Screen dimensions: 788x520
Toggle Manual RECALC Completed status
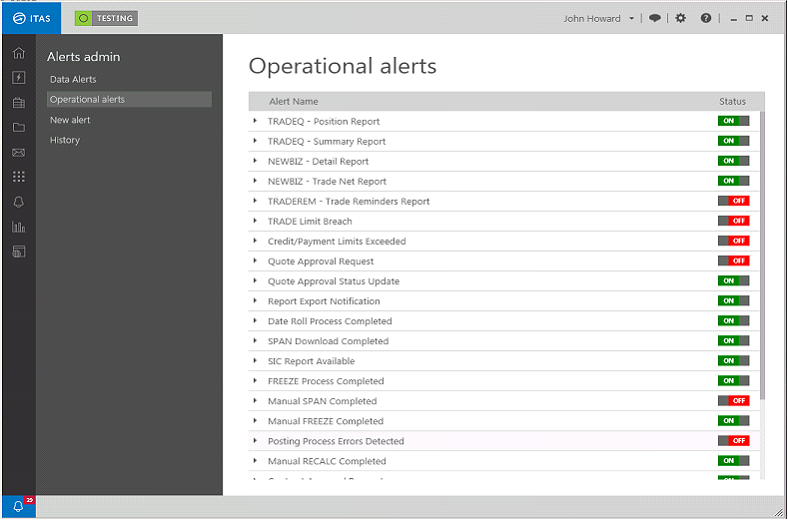point(733,461)
